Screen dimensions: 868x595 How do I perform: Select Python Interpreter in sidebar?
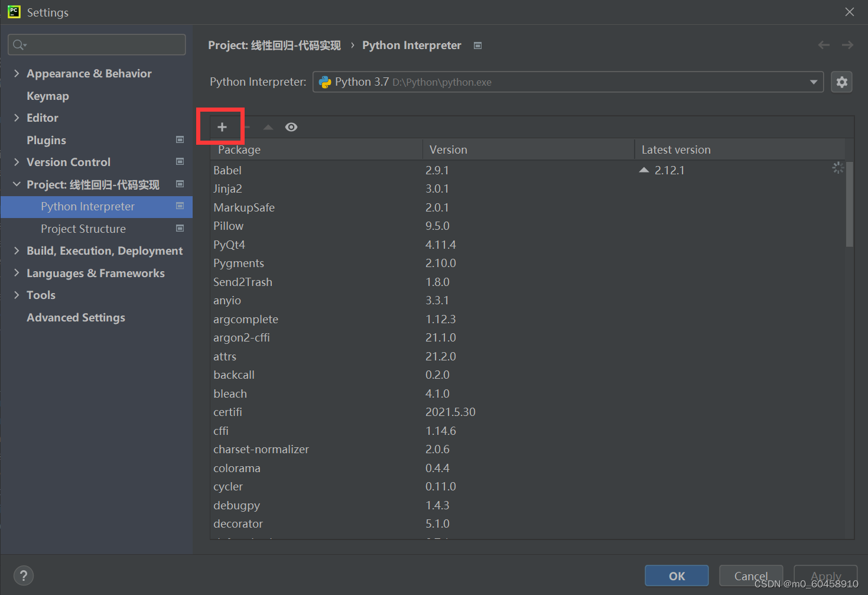[x=96, y=206]
